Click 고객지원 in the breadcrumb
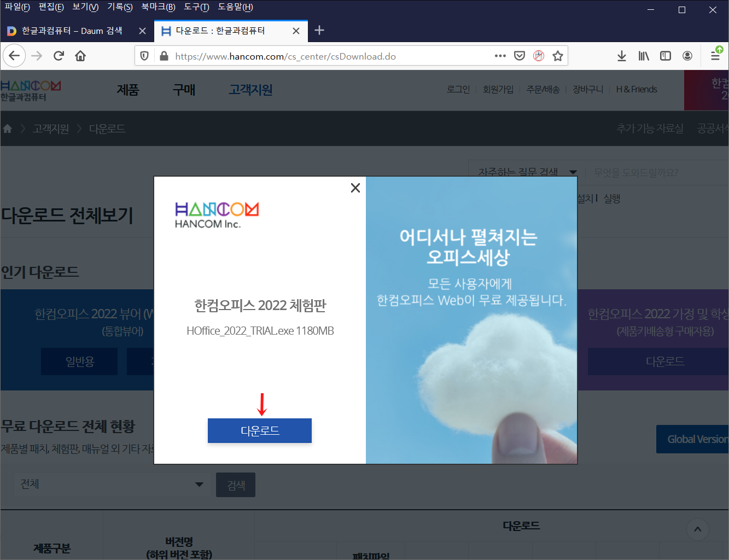 (x=51, y=129)
